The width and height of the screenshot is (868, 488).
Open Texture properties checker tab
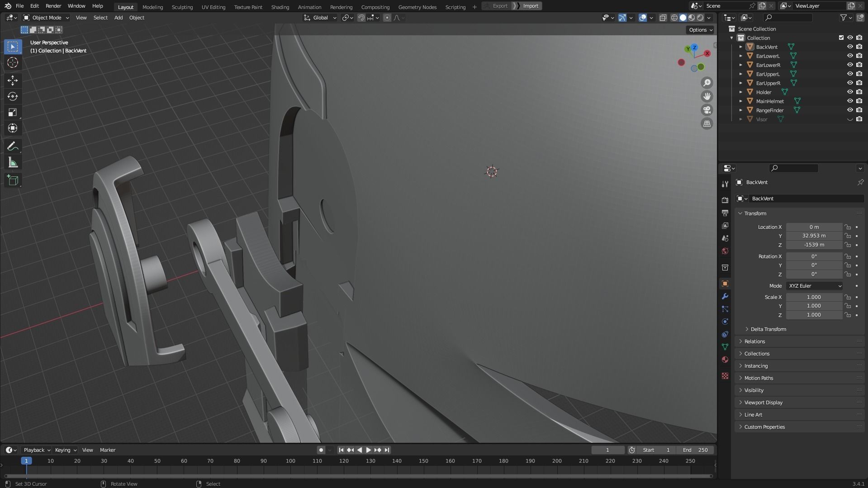coord(725,376)
